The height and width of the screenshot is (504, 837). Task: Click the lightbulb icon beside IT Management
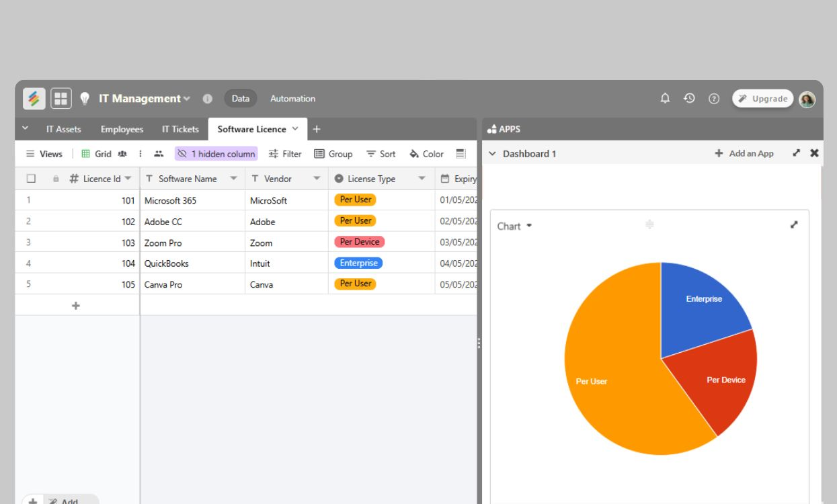85,99
